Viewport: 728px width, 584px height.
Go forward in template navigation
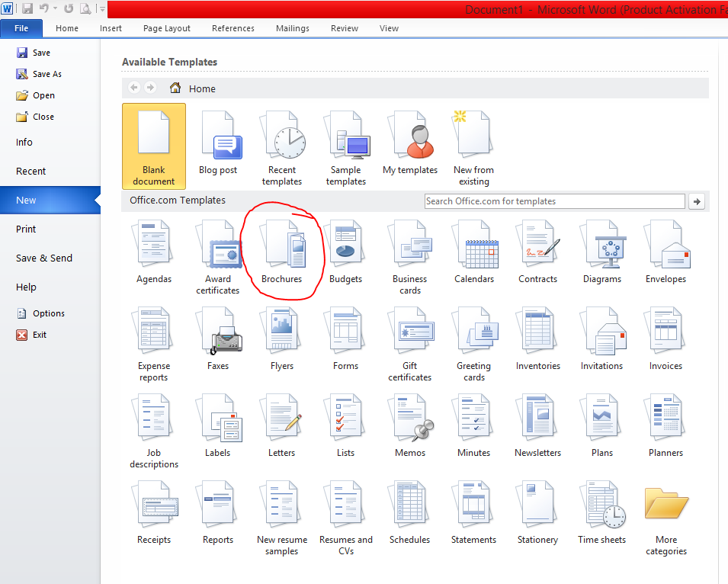tap(150, 87)
